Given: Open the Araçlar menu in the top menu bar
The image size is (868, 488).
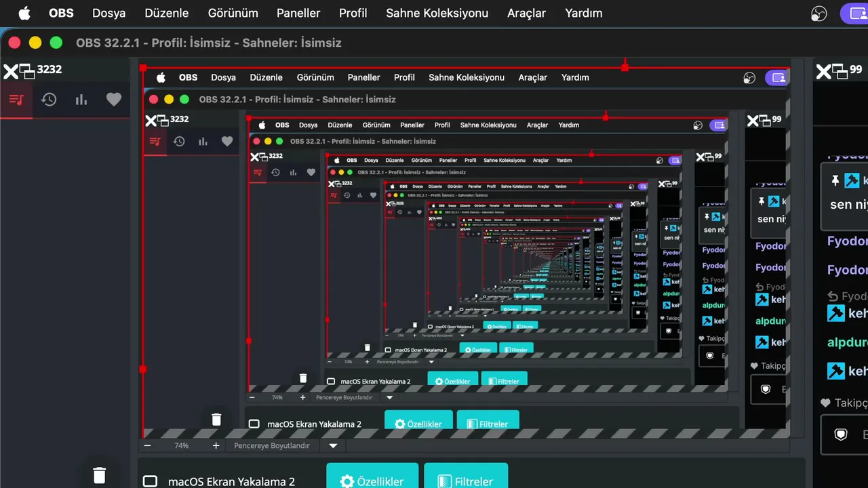Looking at the screenshot, I should pyautogui.click(x=526, y=13).
